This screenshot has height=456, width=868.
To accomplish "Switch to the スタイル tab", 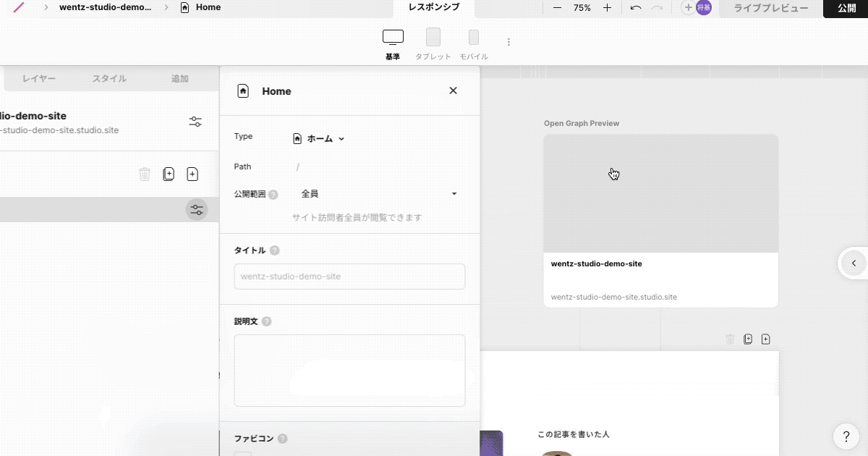I will click(x=109, y=78).
